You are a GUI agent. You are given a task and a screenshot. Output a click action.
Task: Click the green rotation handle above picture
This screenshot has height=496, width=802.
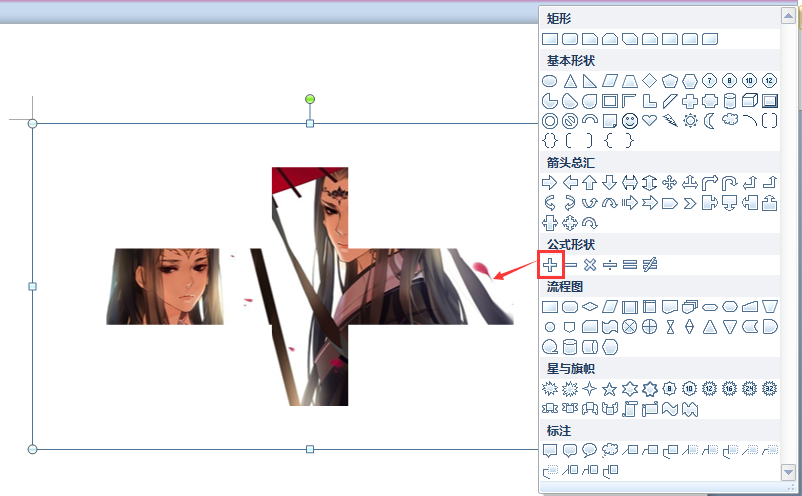coord(310,99)
